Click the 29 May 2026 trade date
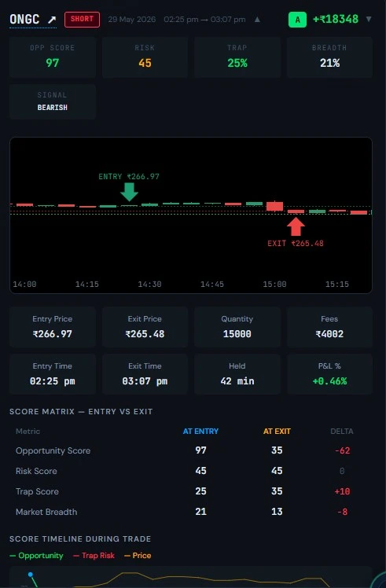The image size is (386, 588). click(x=131, y=20)
